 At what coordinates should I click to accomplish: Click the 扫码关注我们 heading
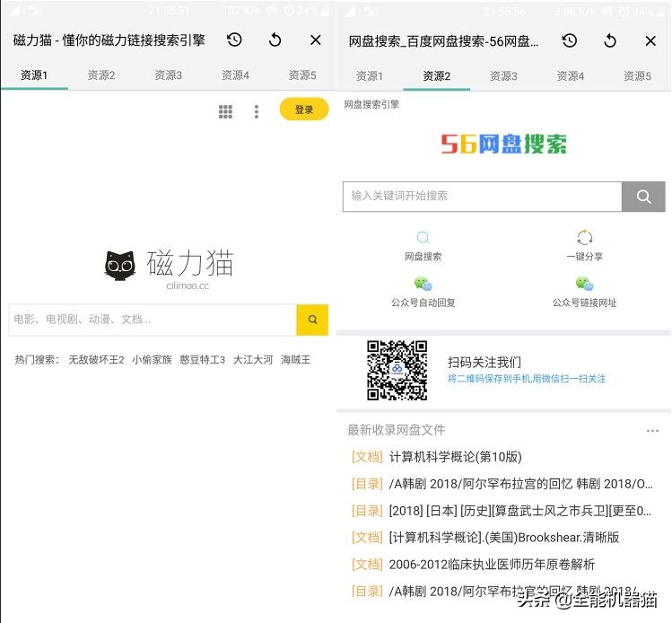(x=484, y=362)
